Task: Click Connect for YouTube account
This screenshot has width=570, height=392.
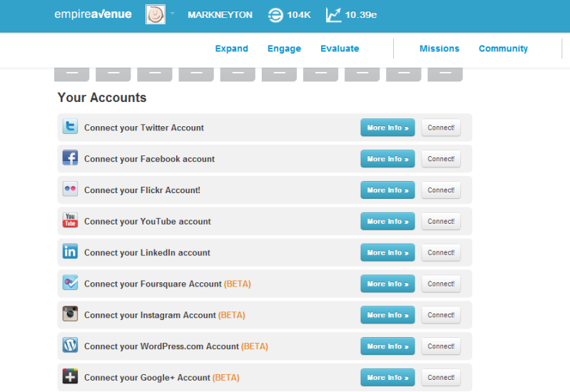Action: 441,221
